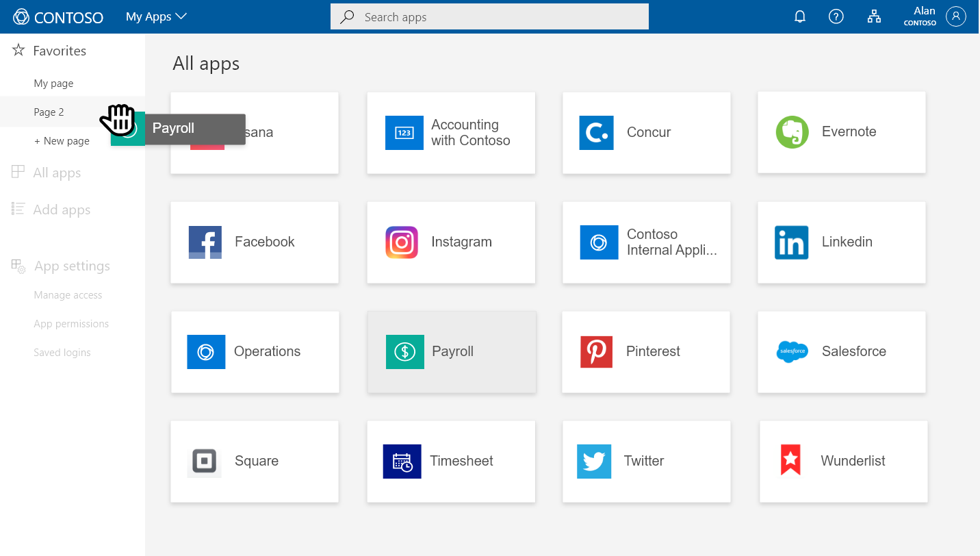
Task: Click the Salesforce cloud icon
Action: tap(792, 351)
